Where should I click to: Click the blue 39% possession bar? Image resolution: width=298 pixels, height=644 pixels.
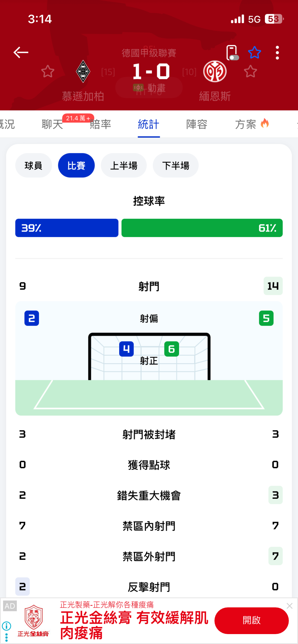[67, 228]
